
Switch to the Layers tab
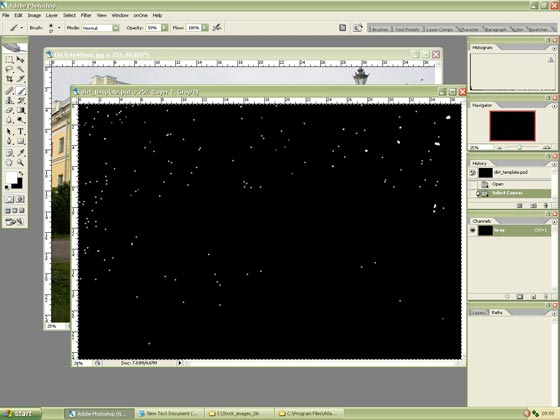478,312
